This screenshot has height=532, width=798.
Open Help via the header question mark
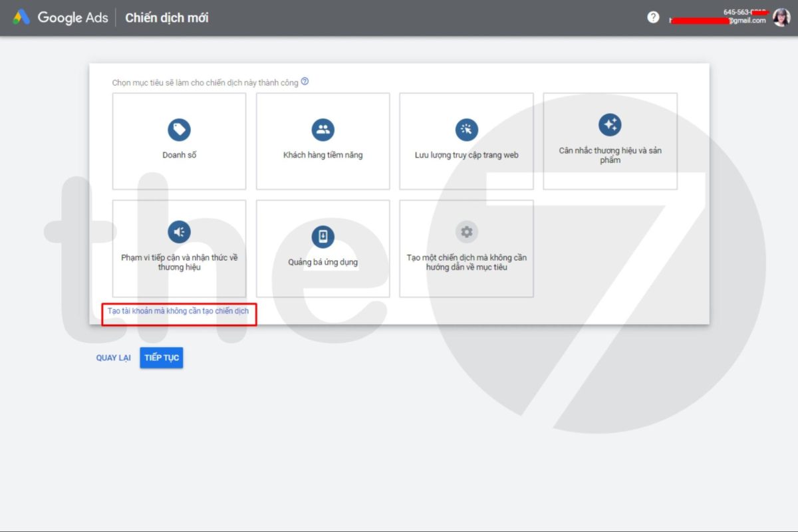(653, 17)
